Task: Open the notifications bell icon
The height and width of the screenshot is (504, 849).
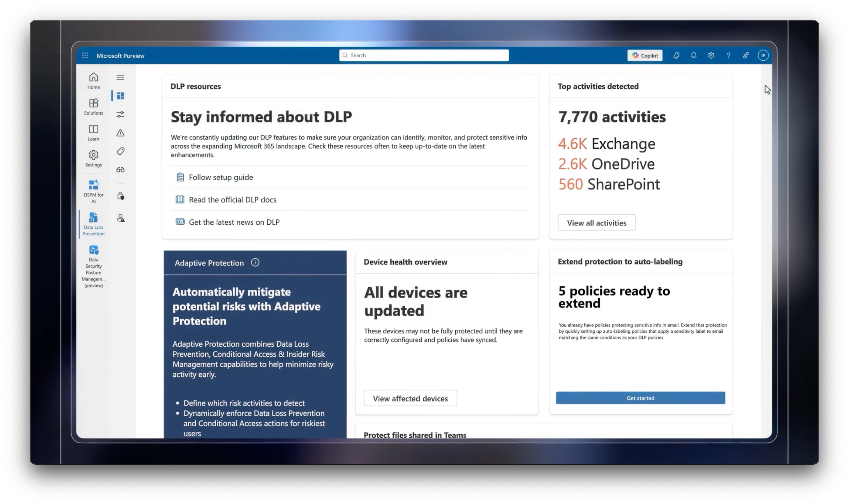Action: pyautogui.click(x=694, y=55)
